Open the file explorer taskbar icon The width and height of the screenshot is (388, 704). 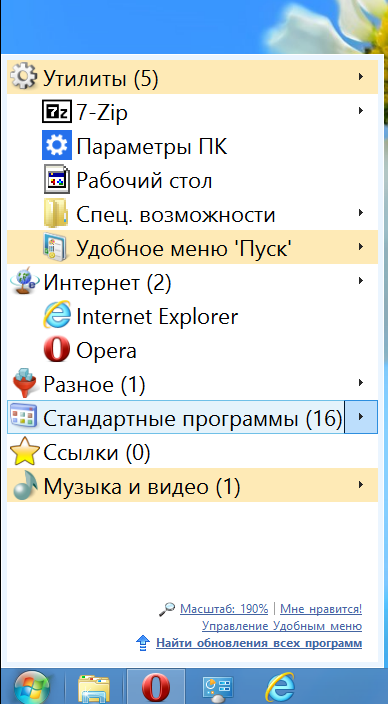[x=94, y=687]
